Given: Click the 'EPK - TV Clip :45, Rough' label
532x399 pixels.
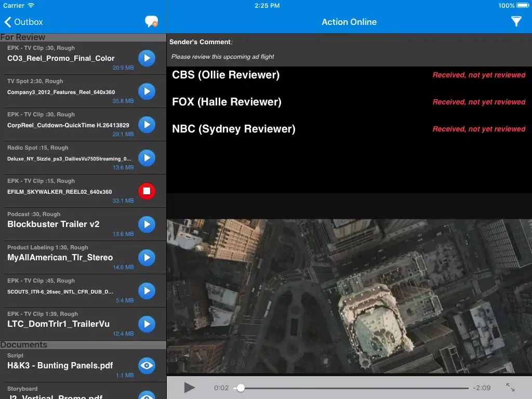Looking at the screenshot, I should point(41,281).
